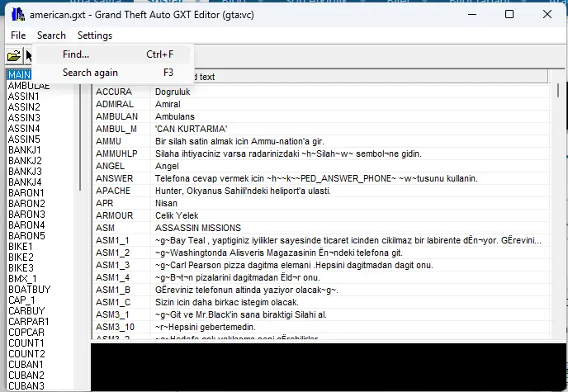Select the ASSIN1 table entry
The height and width of the screenshot is (392, 568).
[x=24, y=97]
